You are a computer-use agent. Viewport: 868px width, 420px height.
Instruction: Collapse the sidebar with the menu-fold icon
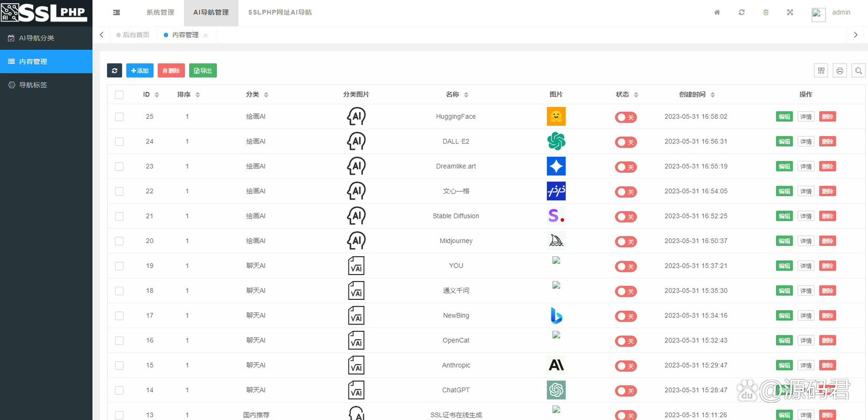point(117,12)
